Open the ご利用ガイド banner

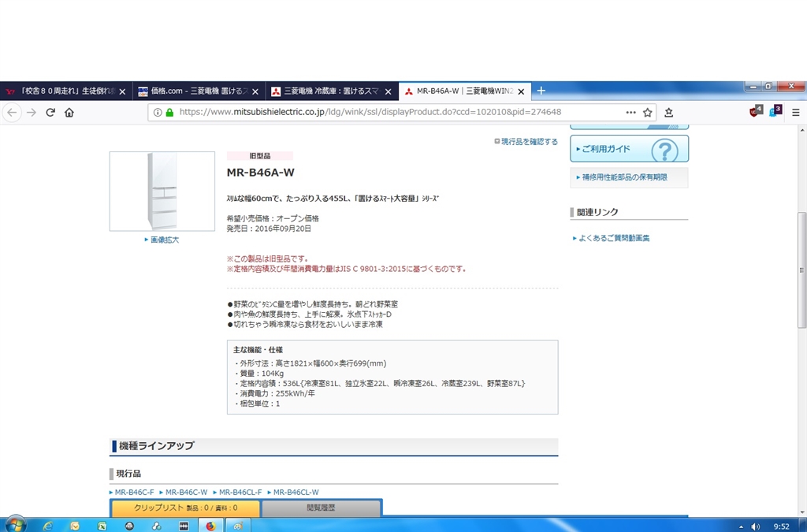(629, 149)
